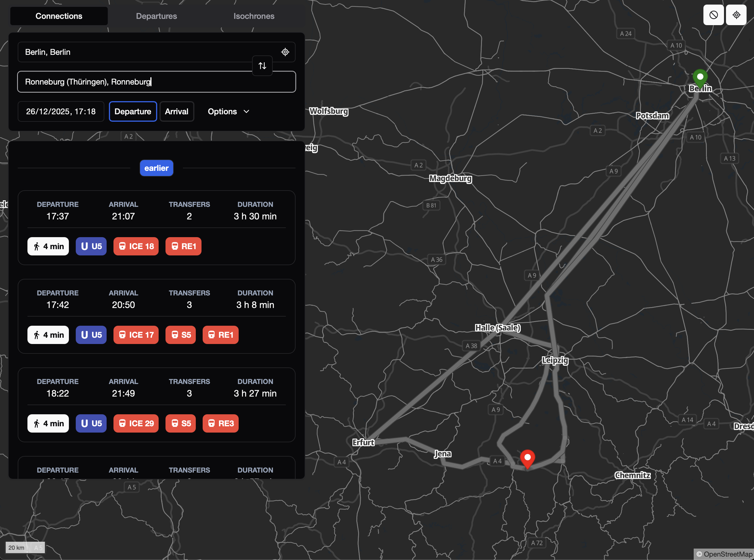
Task: Click the red Ronneburg destination pin
Action: tap(527, 458)
